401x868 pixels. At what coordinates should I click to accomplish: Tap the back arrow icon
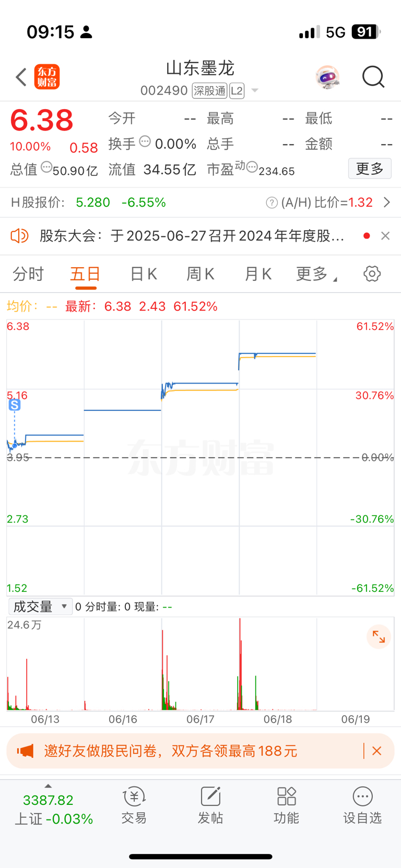21,77
